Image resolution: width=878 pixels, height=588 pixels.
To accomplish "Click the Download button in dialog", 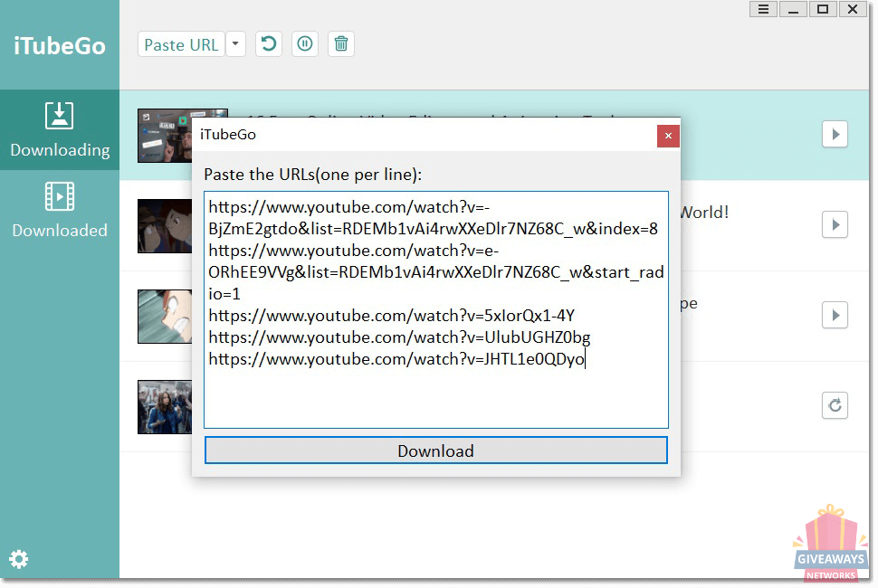I will 435,450.
